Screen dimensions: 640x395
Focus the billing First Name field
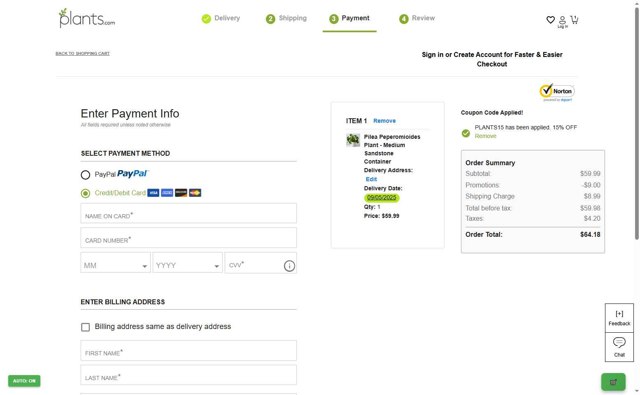(189, 351)
